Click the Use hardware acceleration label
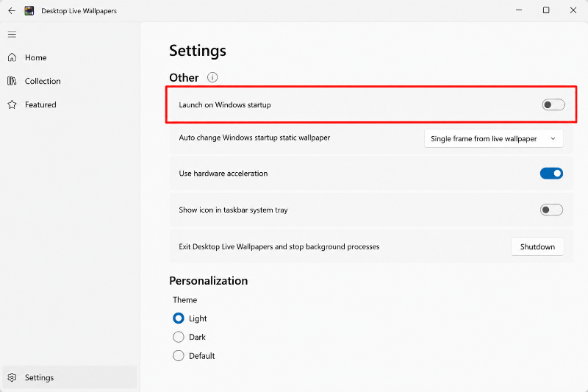This screenshot has width=588, height=392. click(223, 174)
